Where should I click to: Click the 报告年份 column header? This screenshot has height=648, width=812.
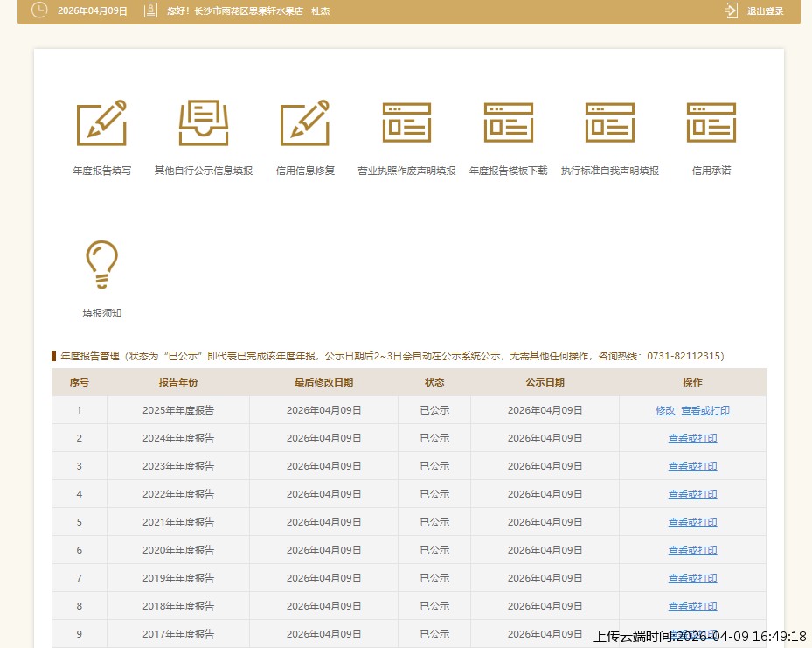point(178,382)
